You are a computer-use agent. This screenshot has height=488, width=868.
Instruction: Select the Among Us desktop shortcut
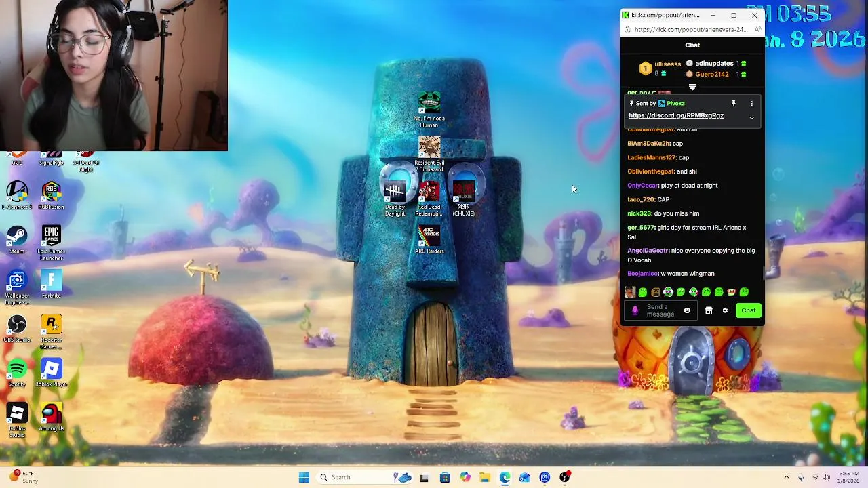(52, 417)
